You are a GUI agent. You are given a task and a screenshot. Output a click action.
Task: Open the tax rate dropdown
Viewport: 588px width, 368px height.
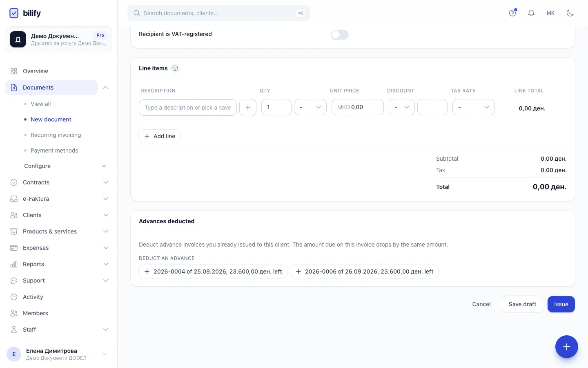[474, 107]
